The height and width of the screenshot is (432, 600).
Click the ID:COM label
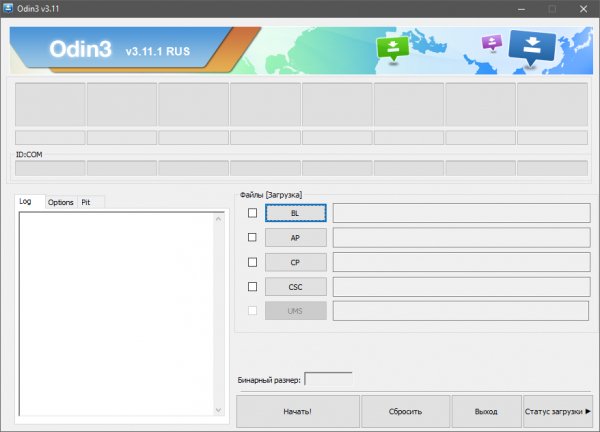coord(29,155)
